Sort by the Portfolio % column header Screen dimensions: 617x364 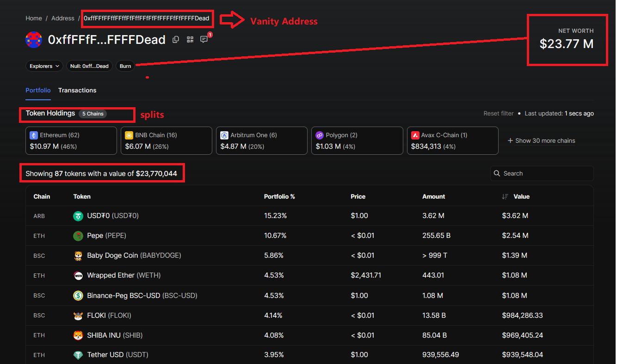279,197
